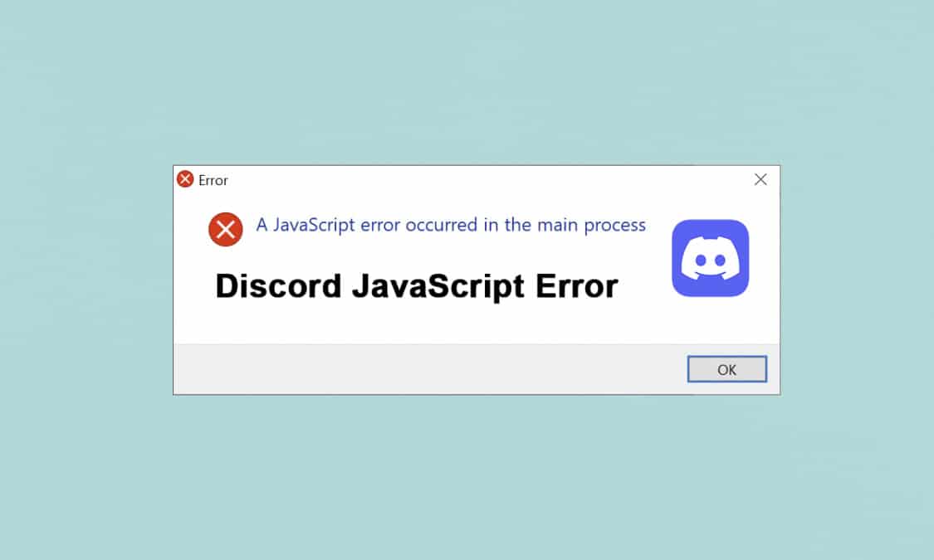The image size is (934, 560).
Task: Click the small red error icon in title bar
Action: (x=185, y=178)
